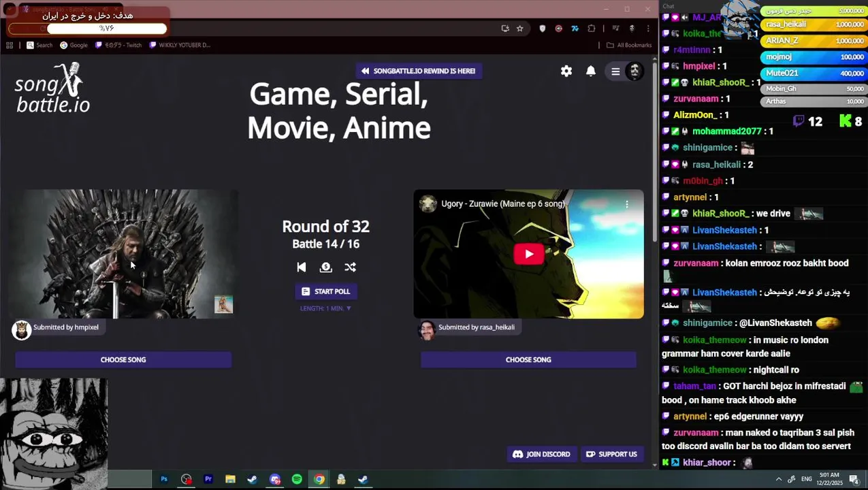This screenshot has width=868, height=490.
Task: Click rasa_heikali's submitter avatar
Action: tap(427, 329)
